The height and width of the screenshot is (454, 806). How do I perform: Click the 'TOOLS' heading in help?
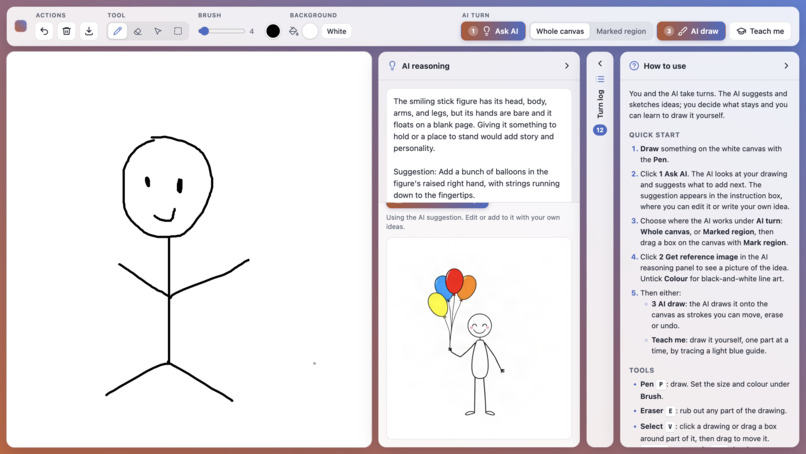click(x=642, y=370)
